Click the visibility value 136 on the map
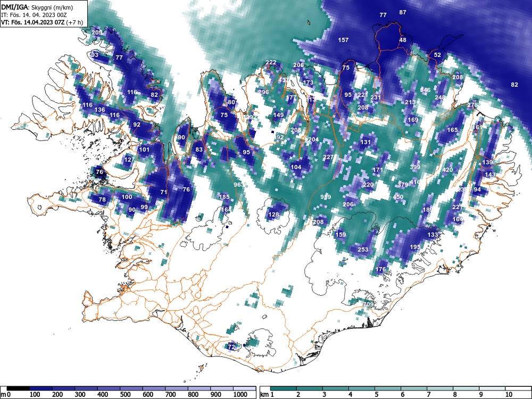This screenshot has width=532, height=399. 100,110
